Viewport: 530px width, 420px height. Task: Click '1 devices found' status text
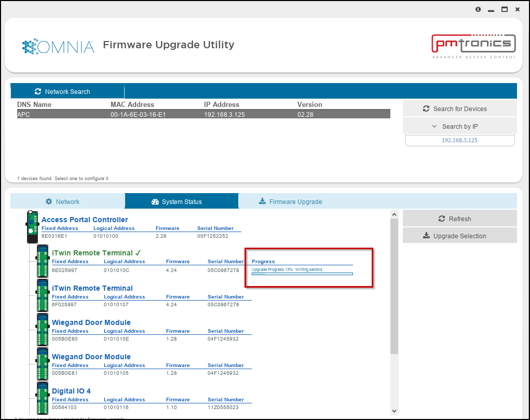[x=62, y=178]
